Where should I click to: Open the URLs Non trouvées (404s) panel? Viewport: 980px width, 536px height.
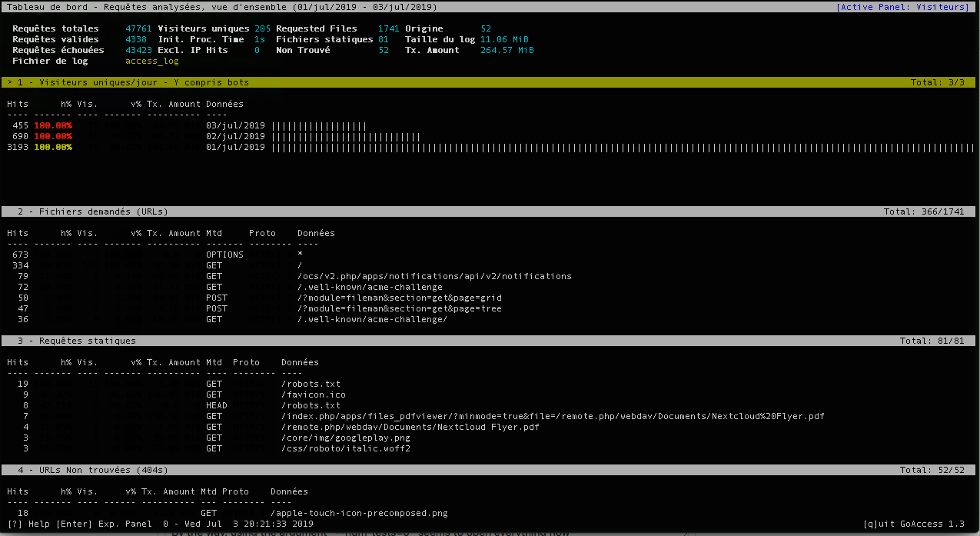point(96,470)
